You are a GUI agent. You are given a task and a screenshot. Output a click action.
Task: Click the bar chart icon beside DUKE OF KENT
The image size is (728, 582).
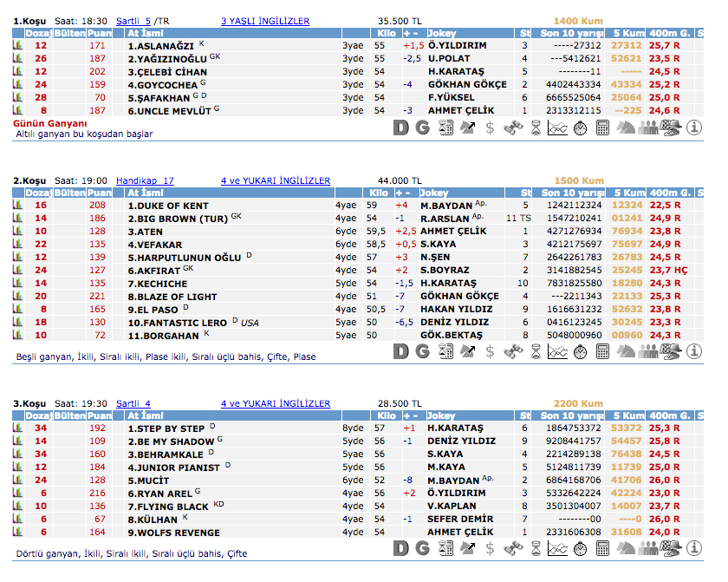(16, 206)
